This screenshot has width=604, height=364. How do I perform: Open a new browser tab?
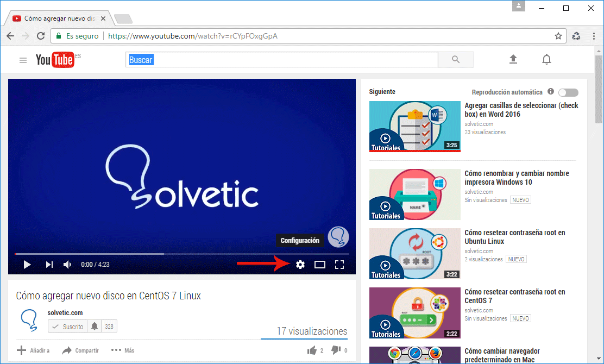[x=123, y=18]
